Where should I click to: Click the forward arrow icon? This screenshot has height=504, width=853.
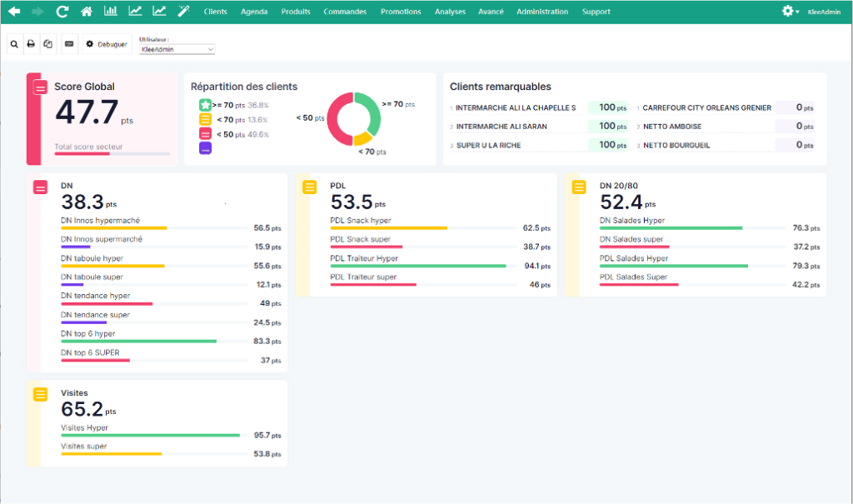tap(37, 11)
